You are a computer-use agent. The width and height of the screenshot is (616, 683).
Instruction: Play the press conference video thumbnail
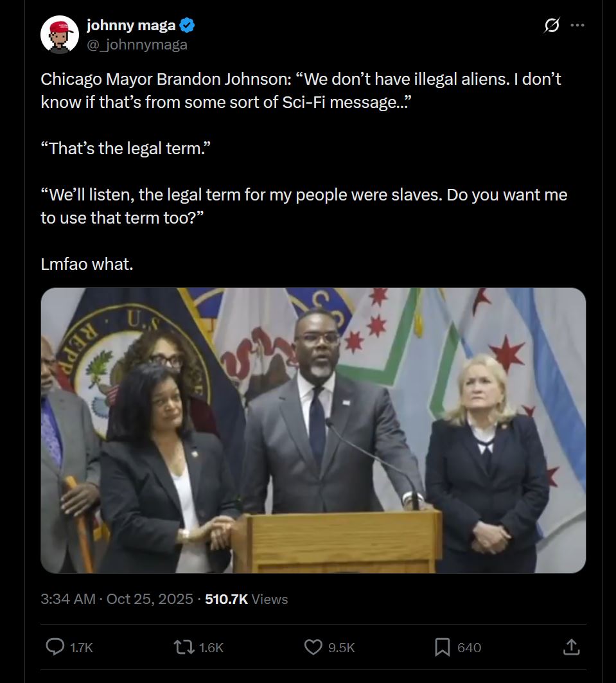[x=313, y=430]
